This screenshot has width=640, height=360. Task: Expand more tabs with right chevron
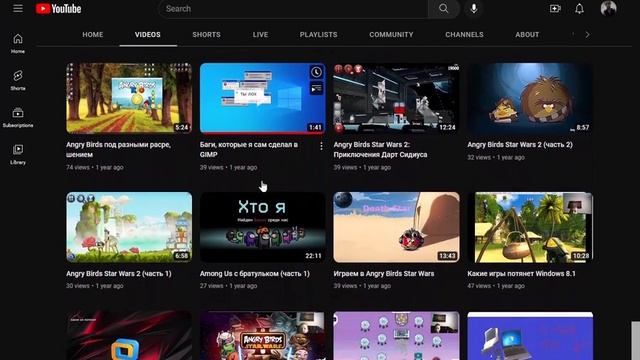pyautogui.click(x=587, y=35)
